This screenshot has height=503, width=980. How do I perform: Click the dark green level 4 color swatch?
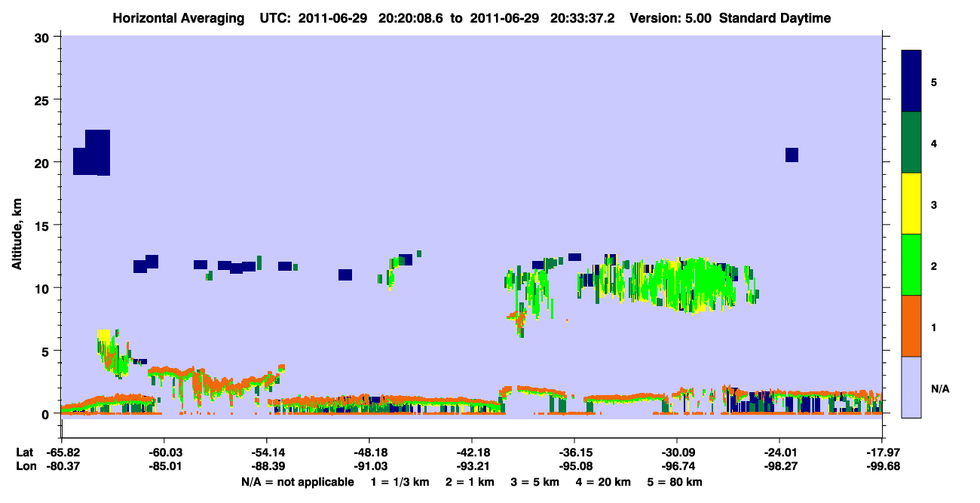click(911, 143)
